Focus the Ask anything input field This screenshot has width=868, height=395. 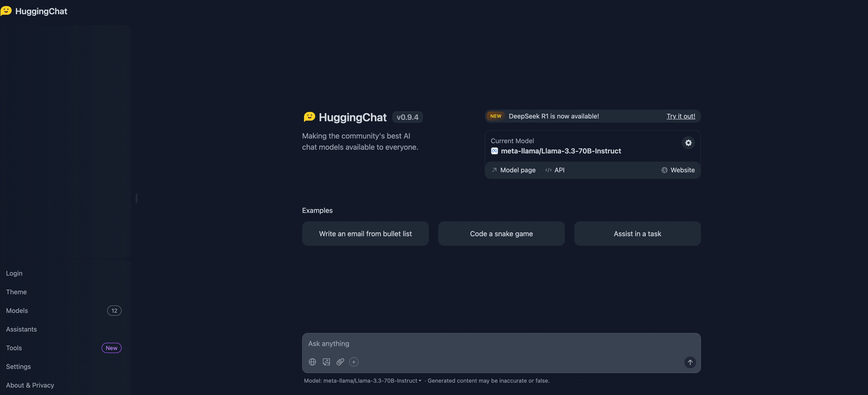tap(501, 343)
